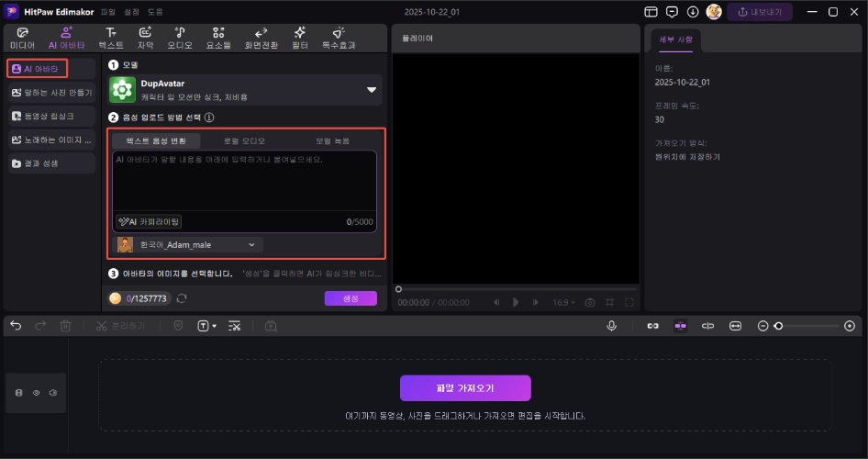868x459 pixels.
Task: Open the 설정 menu
Action: [x=132, y=12]
